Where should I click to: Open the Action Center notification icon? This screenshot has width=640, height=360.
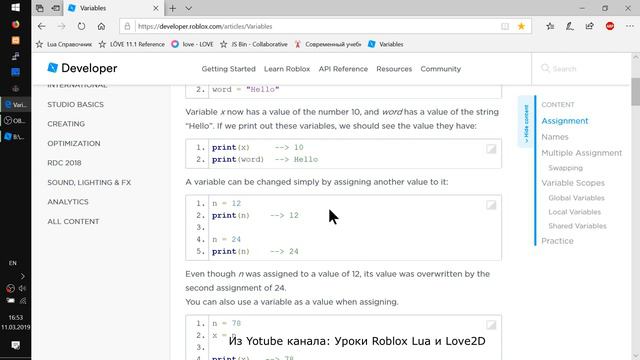[x=16, y=345]
